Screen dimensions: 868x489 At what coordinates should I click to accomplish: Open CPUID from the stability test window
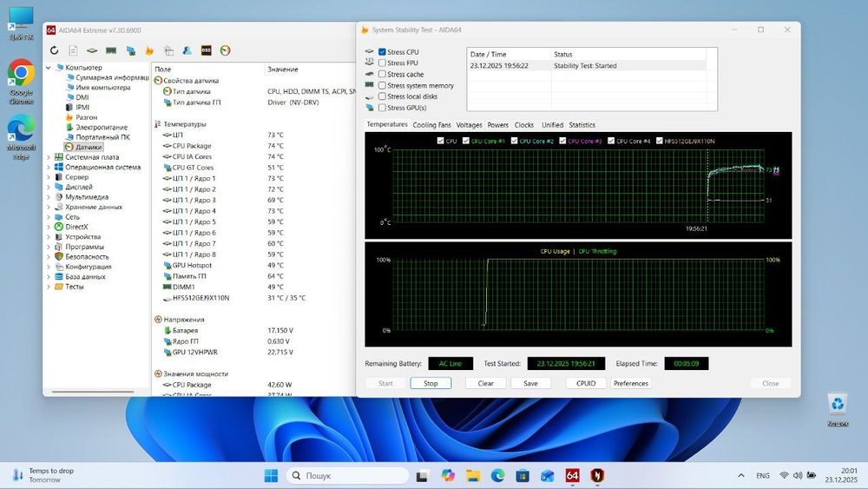(586, 383)
